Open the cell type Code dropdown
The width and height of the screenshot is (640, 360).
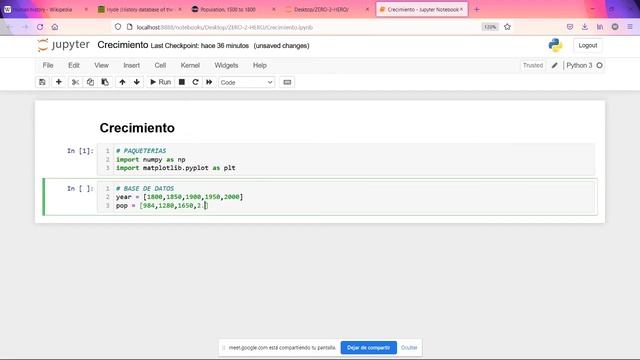point(247,82)
